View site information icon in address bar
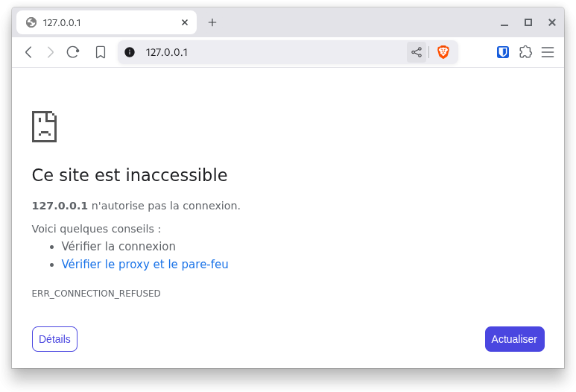The width and height of the screenshot is (576, 392). 130,52
